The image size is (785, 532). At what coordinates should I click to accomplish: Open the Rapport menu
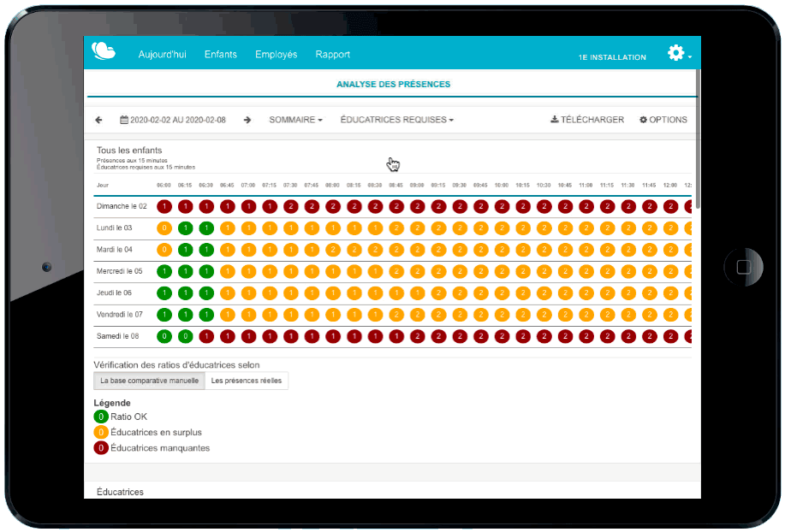(332, 55)
